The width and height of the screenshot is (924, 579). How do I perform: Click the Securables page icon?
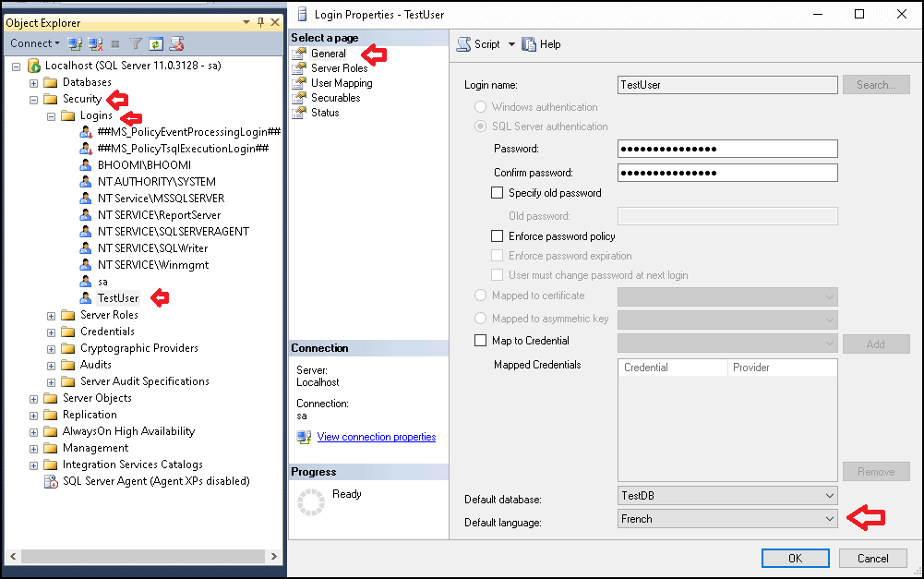tap(300, 98)
